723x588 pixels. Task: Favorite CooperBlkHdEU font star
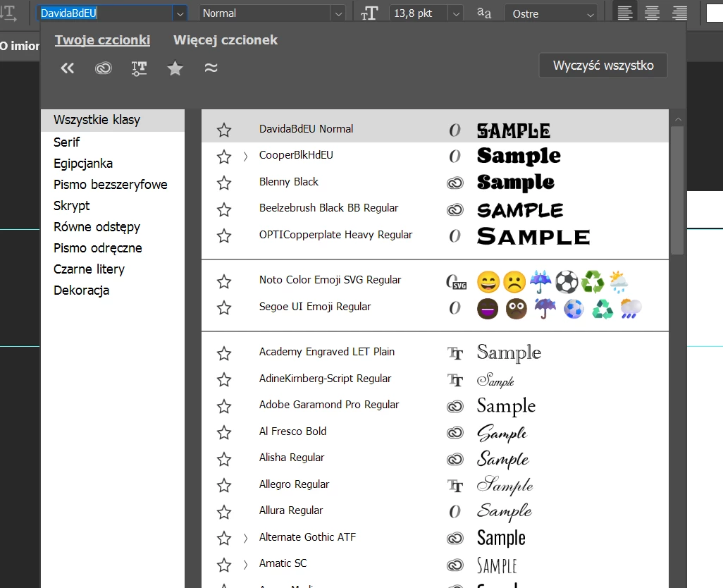(x=224, y=157)
